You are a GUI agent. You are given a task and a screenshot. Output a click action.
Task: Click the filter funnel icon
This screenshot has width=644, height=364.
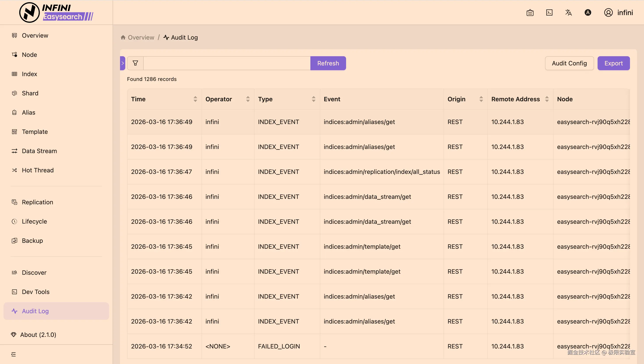(135, 63)
